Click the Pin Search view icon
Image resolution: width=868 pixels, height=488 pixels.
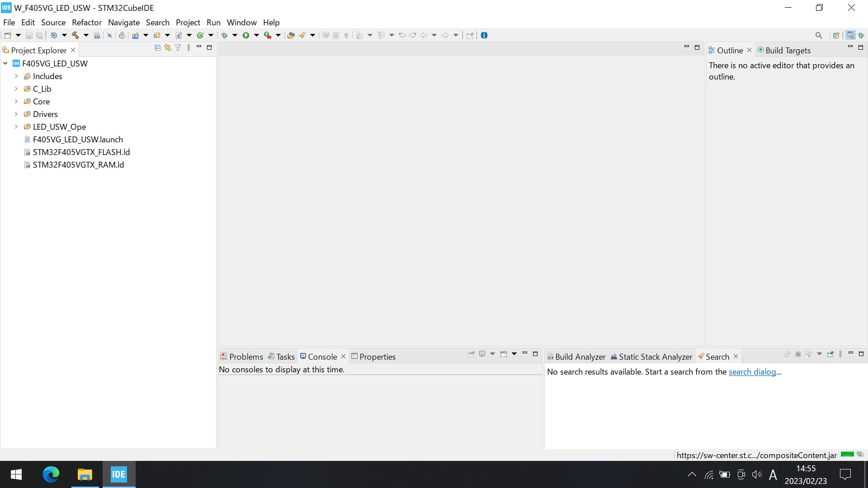coord(830,354)
